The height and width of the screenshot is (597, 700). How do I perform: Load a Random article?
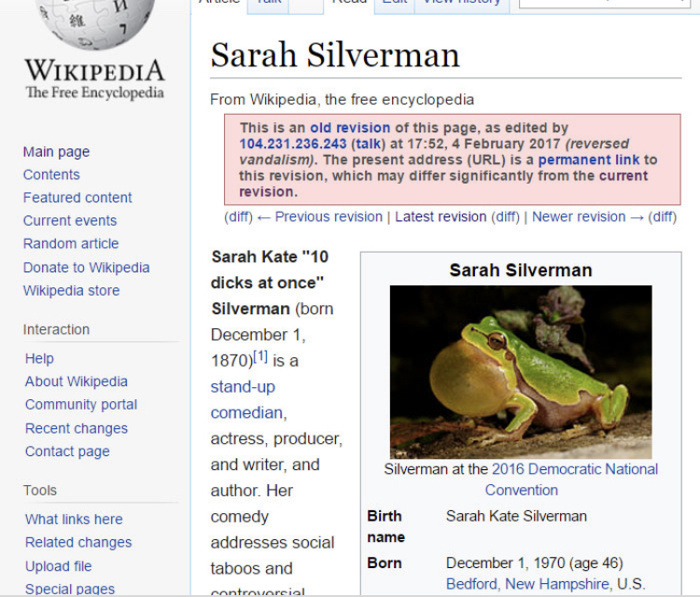[71, 243]
